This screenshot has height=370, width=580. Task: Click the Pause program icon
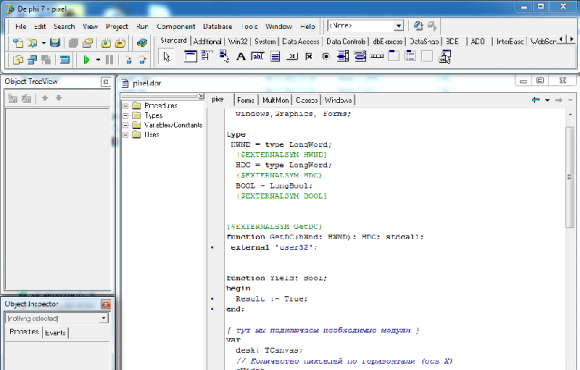tap(109, 60)
